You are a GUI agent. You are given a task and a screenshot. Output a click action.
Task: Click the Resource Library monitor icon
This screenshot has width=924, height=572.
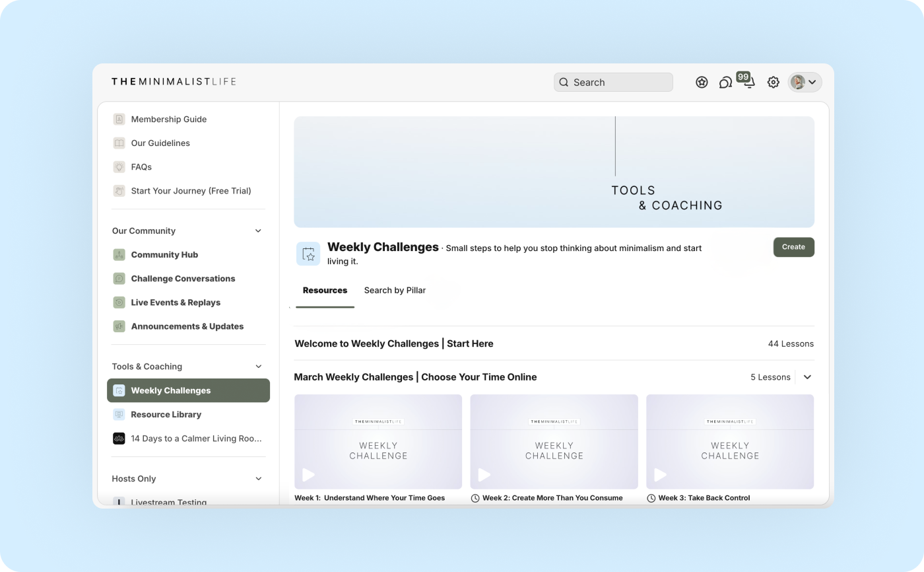(x=119, y=414)
